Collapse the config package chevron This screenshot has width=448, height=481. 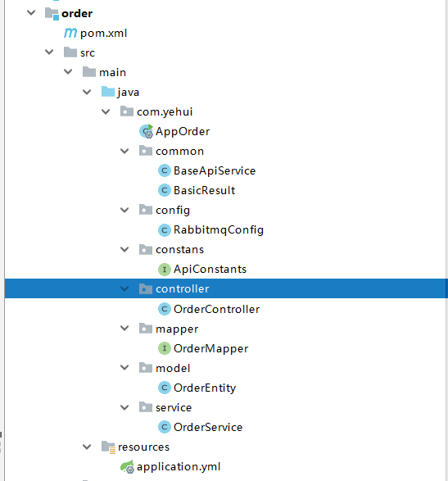[x=124, y=210]
